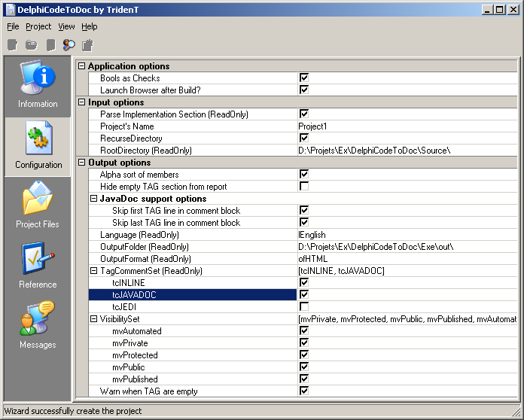Click the open folder toolbar icon
The image size is (524, 420).
pyautogui.click(x=31, y=45)
